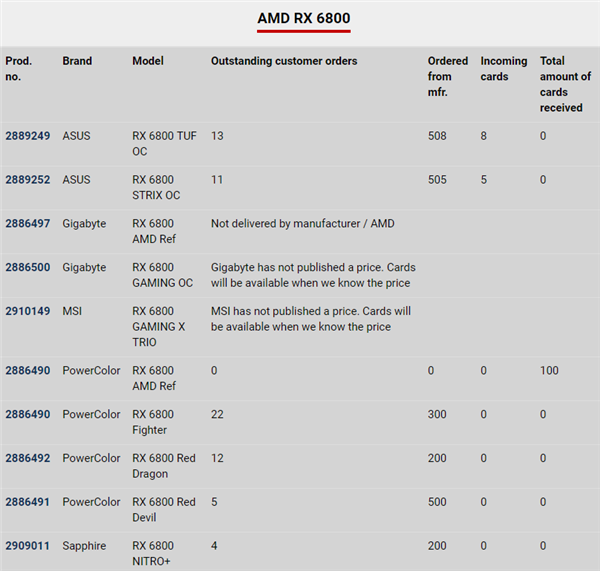Open MSI product number 2910149 link
The width and height of the screenshot is (600, 571).
[x=28, y=311]
